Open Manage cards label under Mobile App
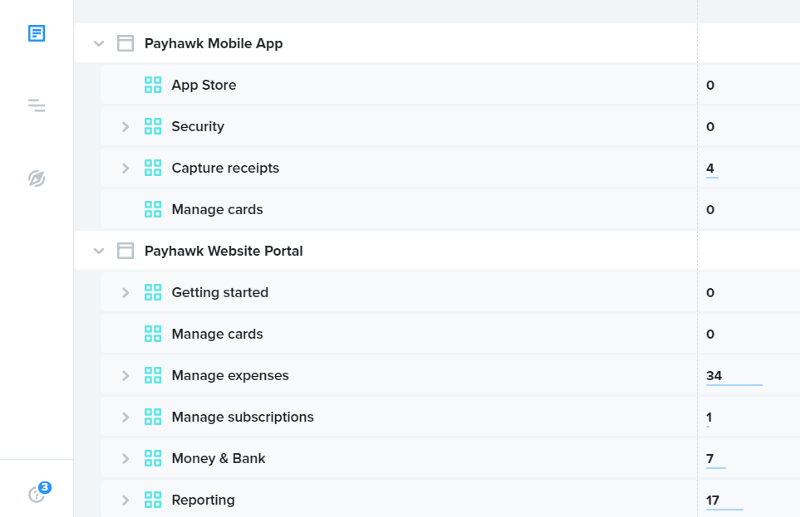The image size is (800, 517). click(x=217, y=210)
